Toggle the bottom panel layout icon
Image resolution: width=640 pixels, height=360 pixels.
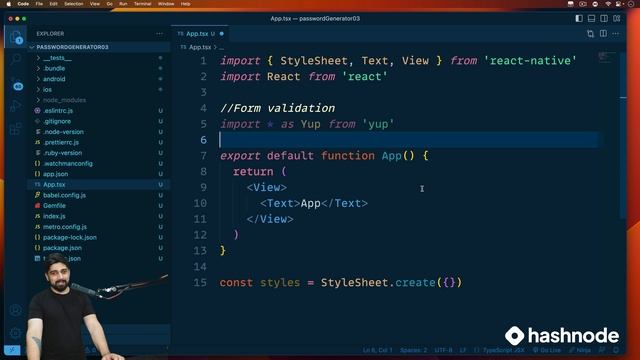coord(591,18)
